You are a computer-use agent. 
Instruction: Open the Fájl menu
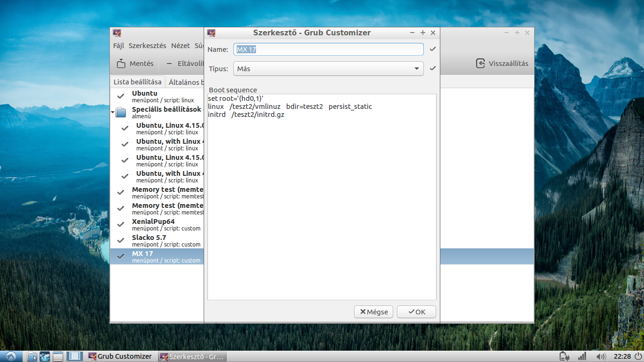118,46
